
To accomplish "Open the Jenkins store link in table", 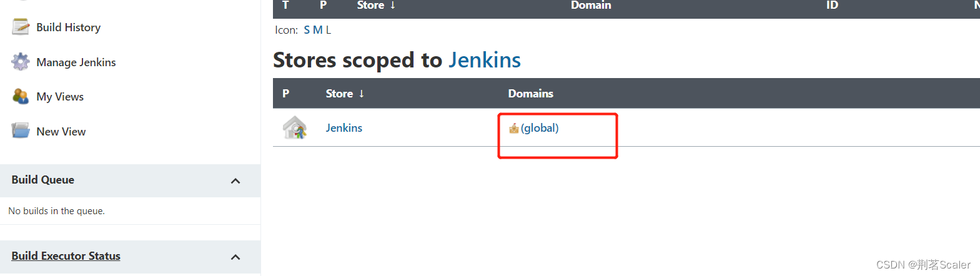I will 344,128.
